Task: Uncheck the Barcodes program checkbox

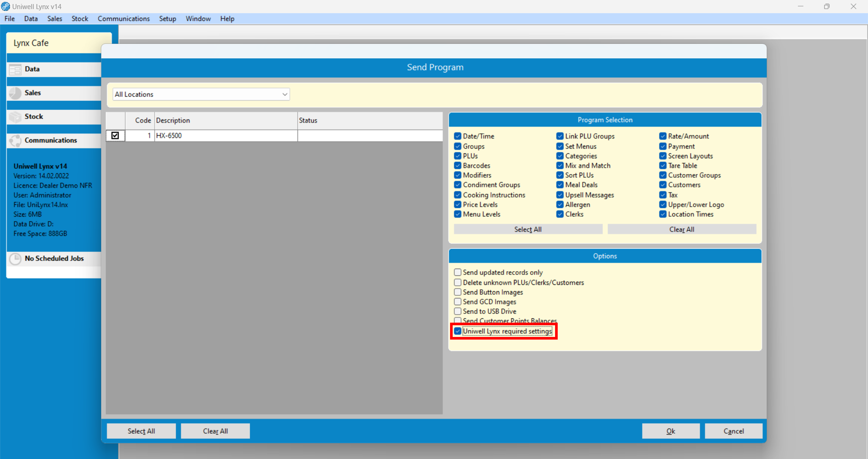Action: pyautogui.click(x=457, y=165)
